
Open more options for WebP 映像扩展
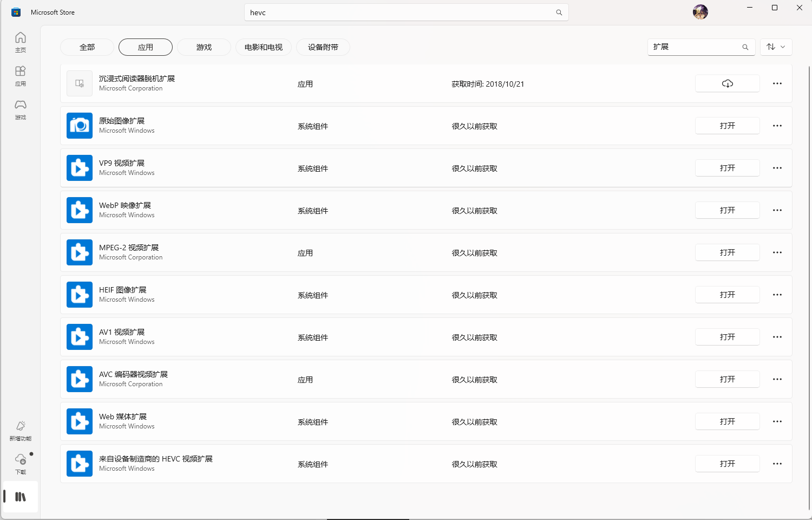pos(777,210)
